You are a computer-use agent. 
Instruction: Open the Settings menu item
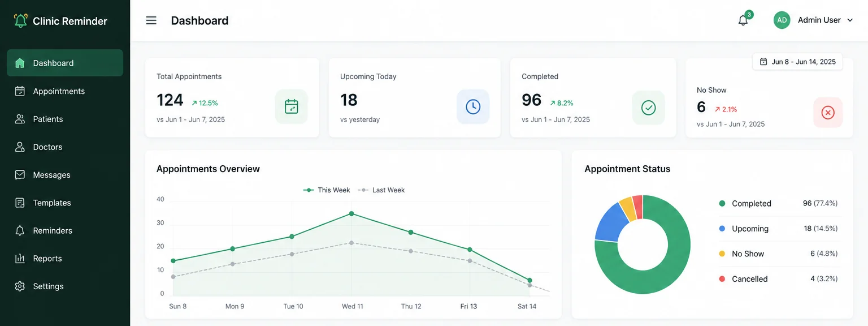pos(65,286)
